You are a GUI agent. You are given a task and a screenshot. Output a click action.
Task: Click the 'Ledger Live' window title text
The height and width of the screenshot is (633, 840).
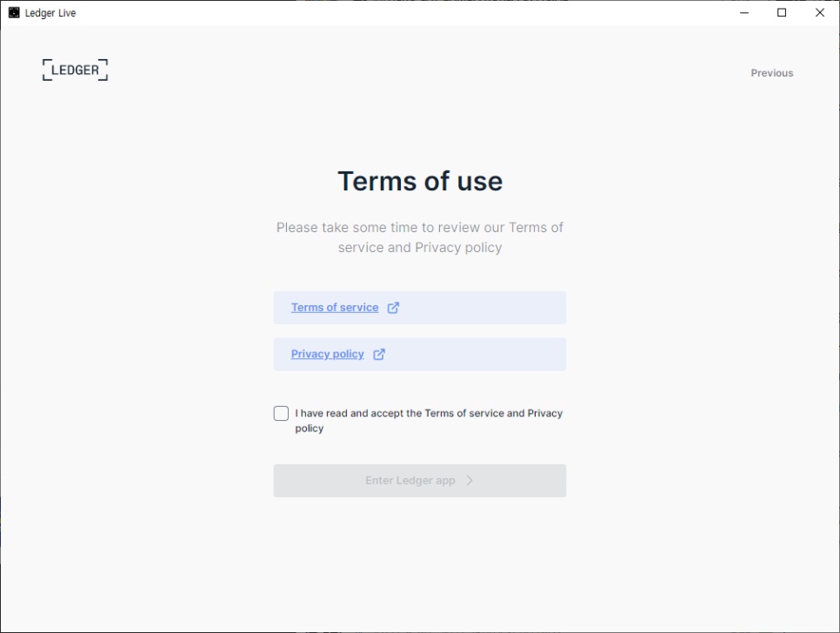coord(50,13)
